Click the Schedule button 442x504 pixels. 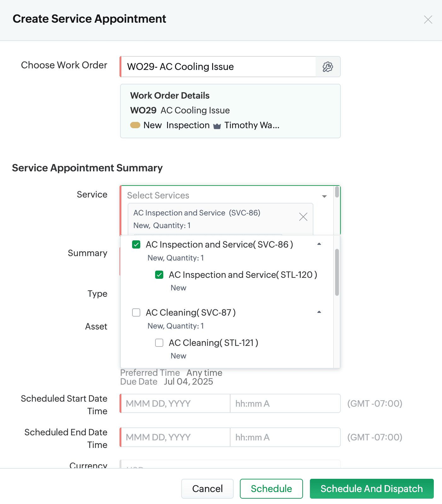click(x=271, y=489)
